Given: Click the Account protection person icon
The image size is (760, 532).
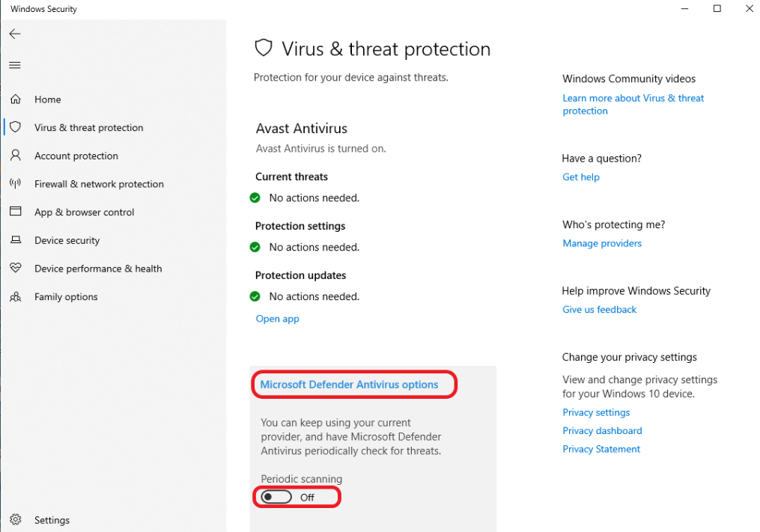Looking at the screenshot, I should [15, 156].
